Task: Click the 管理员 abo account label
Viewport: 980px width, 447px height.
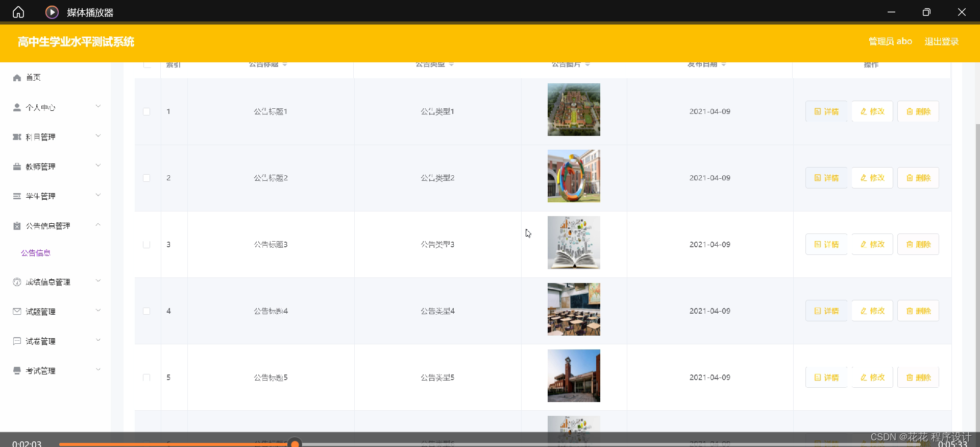Action: pos(890,41)
